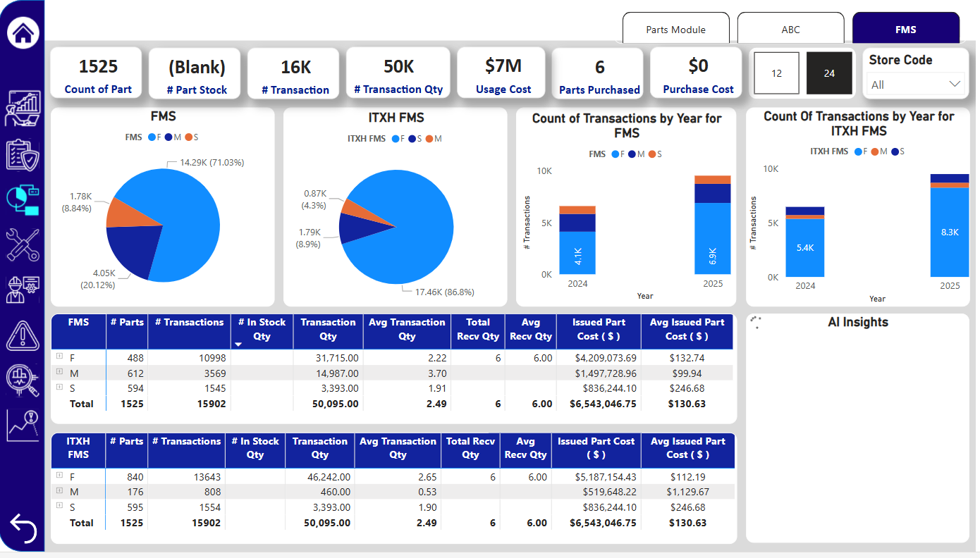Select the worker-with-gear sidebar icon
This screenshot has height=558, width=980.
point(22,289)
